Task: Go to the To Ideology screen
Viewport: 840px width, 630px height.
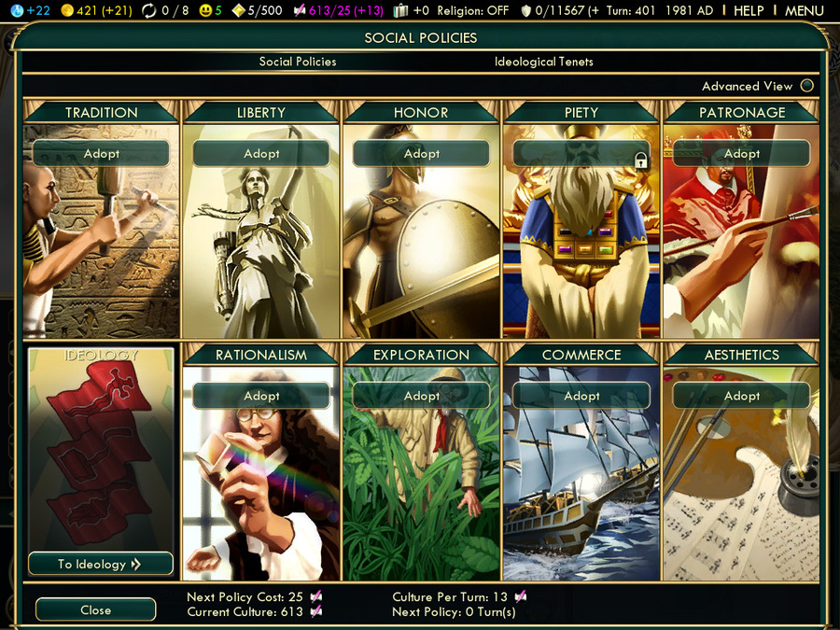Action: point(101,564)
